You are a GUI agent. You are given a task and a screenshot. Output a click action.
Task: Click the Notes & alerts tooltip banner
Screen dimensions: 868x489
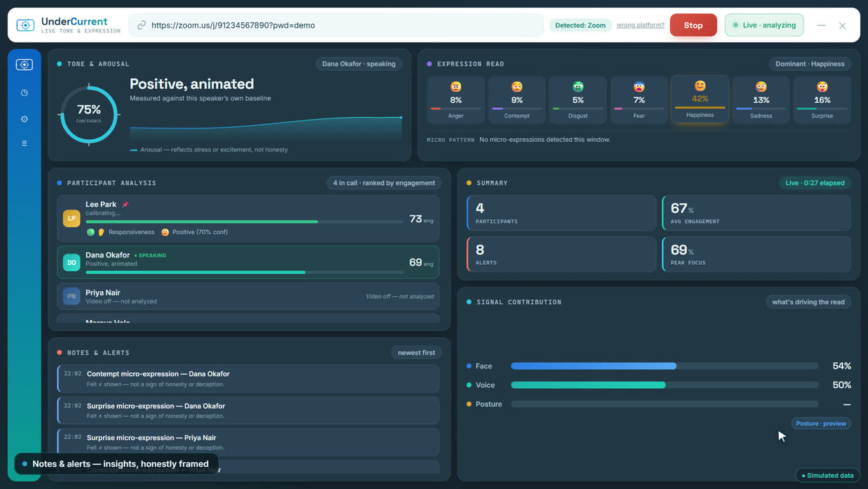pos(116,464)
